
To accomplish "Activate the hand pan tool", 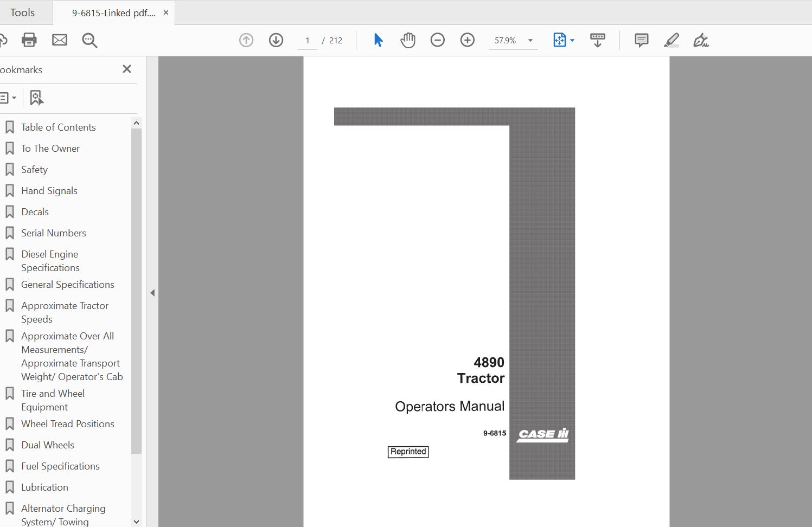I will click(x=408, y=40).
